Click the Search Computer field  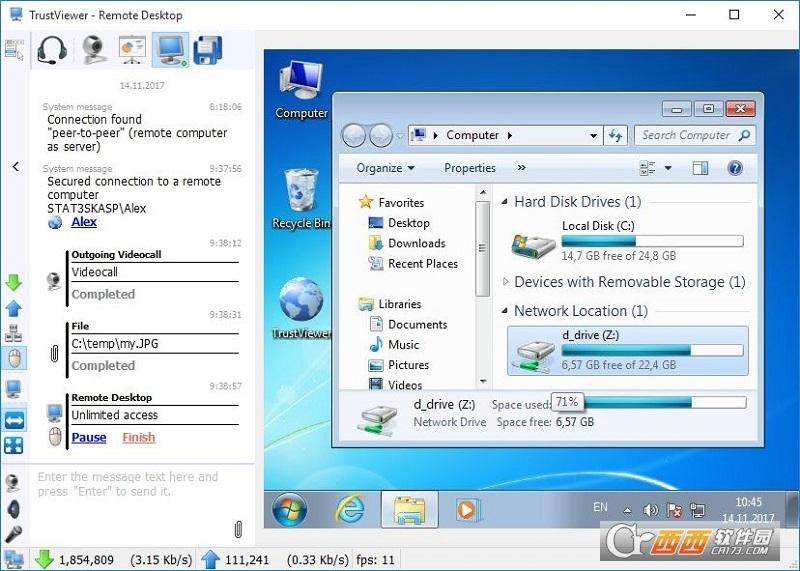(x=694, y=135)
